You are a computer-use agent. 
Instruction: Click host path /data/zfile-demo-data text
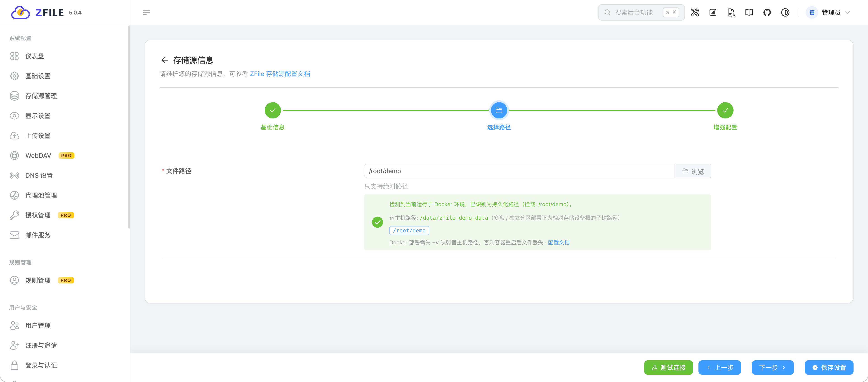pos(453,218)
